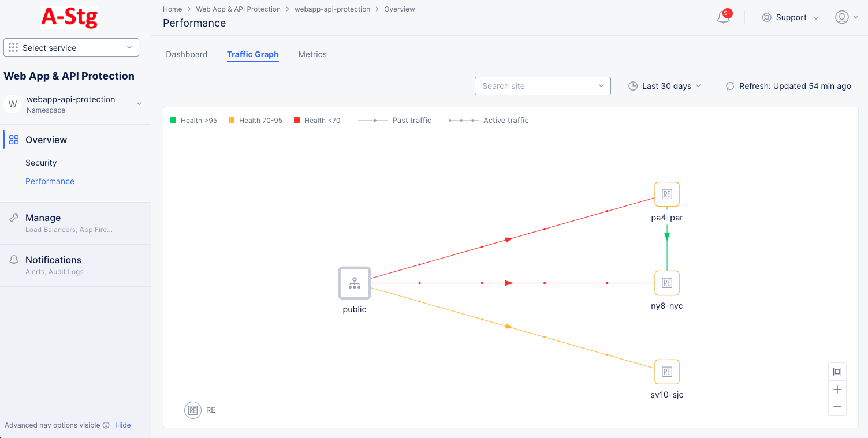Click the refresh icon to update data

click(730, 86)
